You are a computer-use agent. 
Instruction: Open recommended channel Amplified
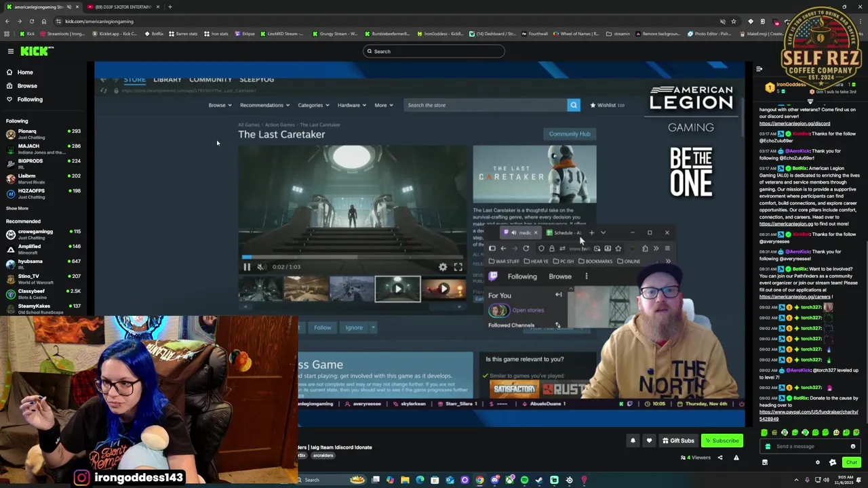[x=43, y=249]
